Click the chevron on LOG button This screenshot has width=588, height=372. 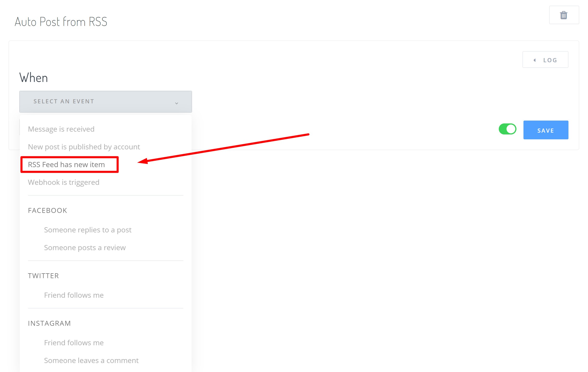535,60
